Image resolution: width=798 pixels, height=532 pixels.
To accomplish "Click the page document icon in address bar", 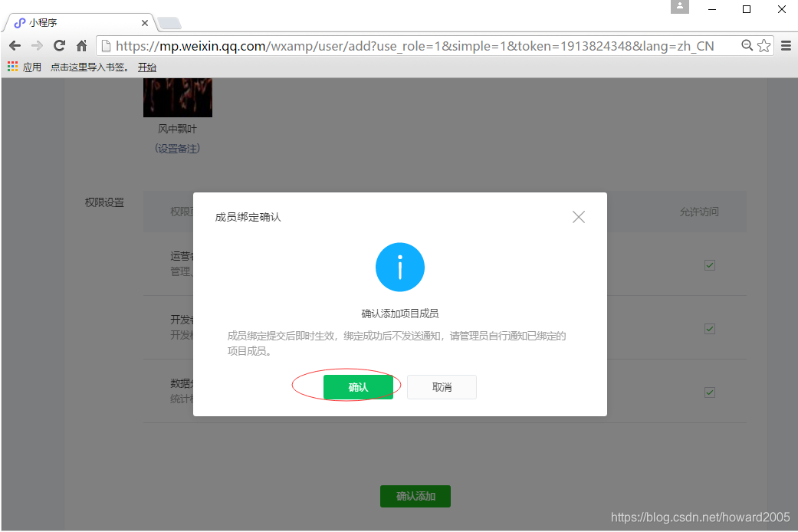I will pyautogui.click(x=104, y=46).
